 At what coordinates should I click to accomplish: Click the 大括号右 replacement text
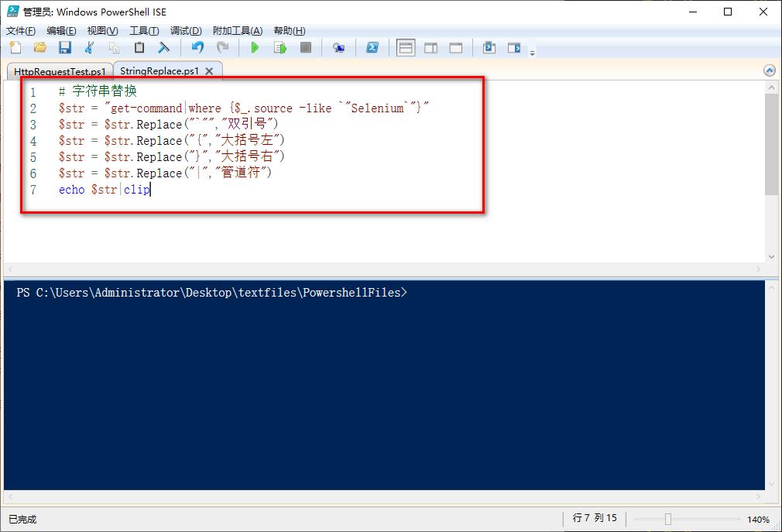click(x=247, y=156)
